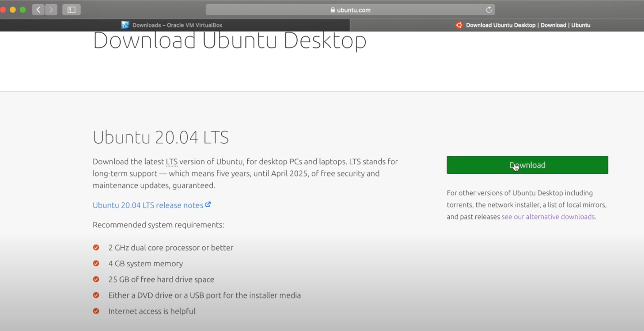Close the Safari window with the red button
This screenshot has width=644, height=331.
pyautogui.click(x=2, y=9)
